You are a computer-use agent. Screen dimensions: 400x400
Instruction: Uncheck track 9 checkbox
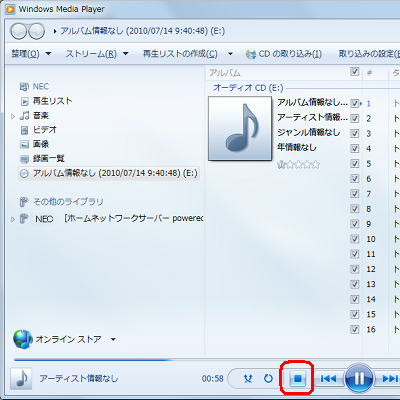(x=355, y=224)
